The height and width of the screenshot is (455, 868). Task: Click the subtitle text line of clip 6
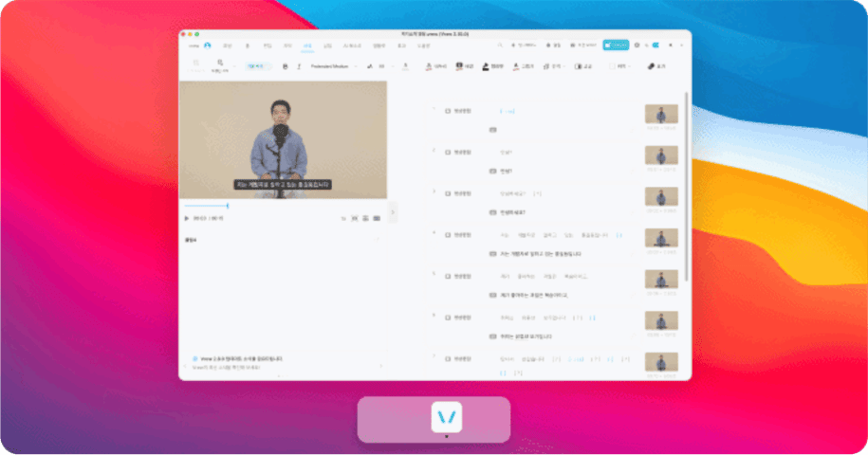pos(526,337)
